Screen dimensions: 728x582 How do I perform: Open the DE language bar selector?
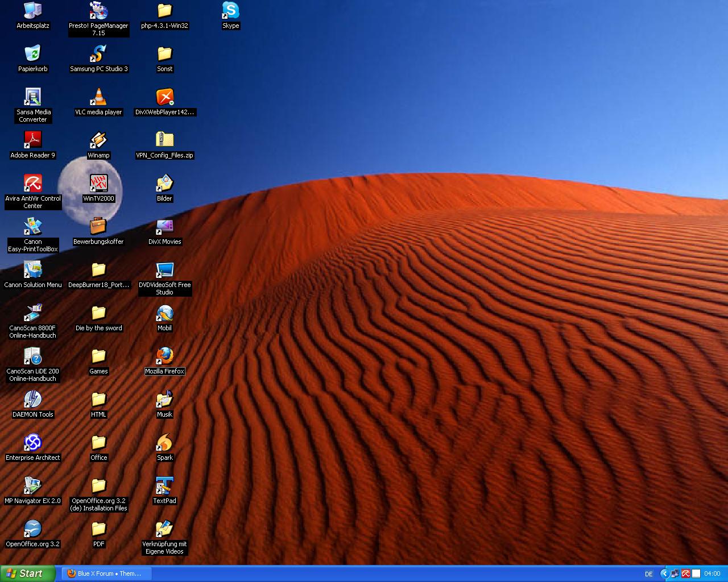point(649,574)
